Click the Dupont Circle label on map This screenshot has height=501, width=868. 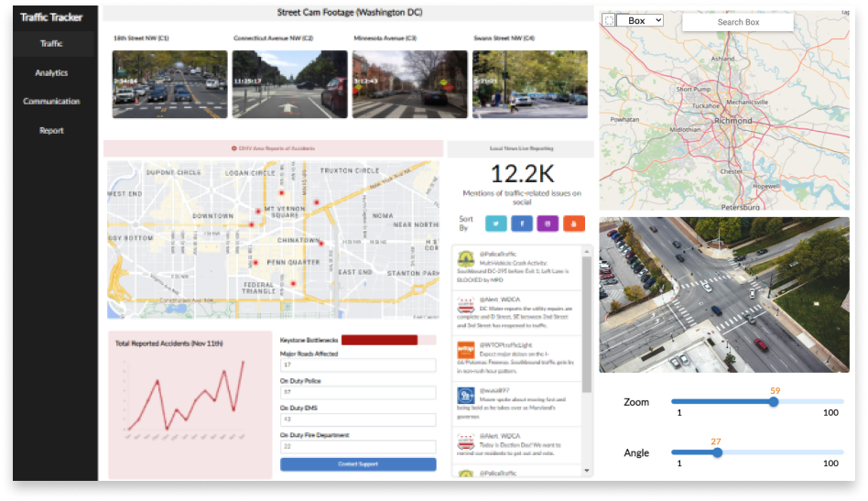173,173
